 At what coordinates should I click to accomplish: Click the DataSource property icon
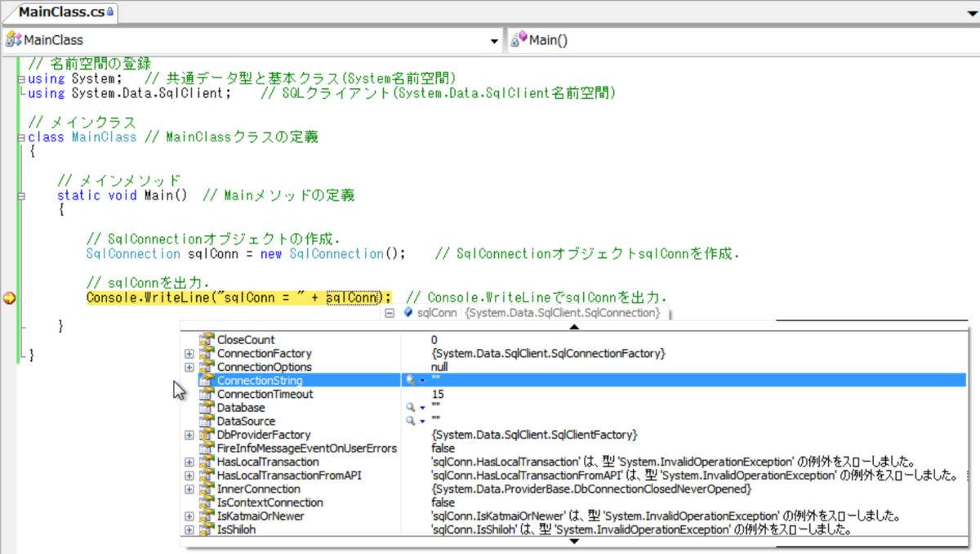pos(207,421)
